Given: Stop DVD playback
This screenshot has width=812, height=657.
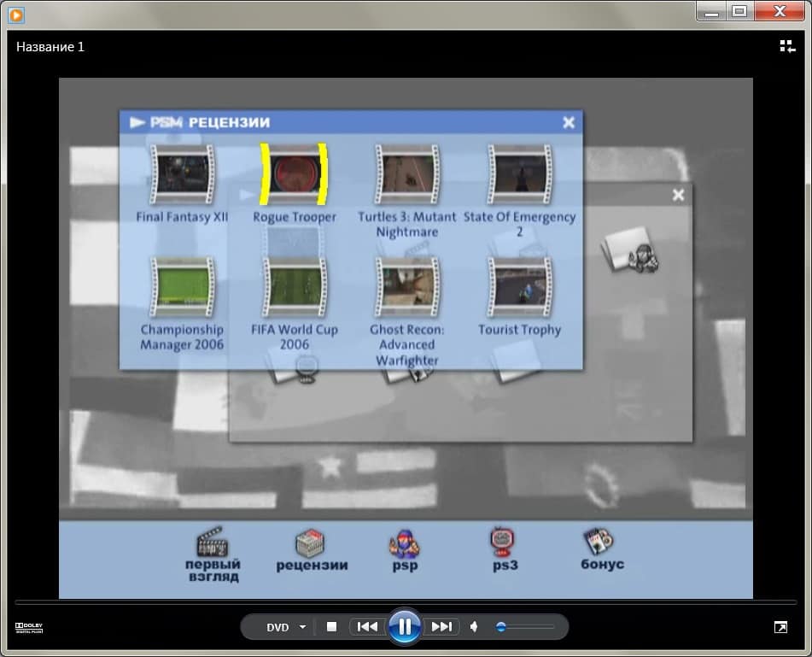Looking at the screenshot, I should click(x=332, y=627).
